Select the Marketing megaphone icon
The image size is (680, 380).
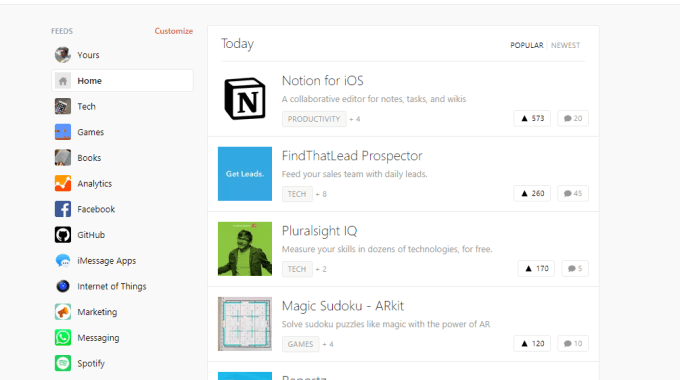click(63, 312)
